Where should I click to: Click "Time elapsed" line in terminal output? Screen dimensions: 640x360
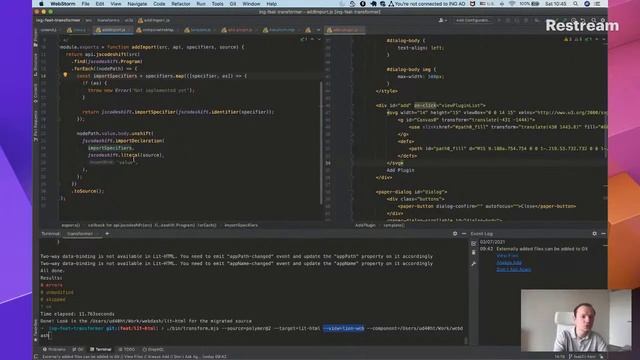(x=77, y=314)
